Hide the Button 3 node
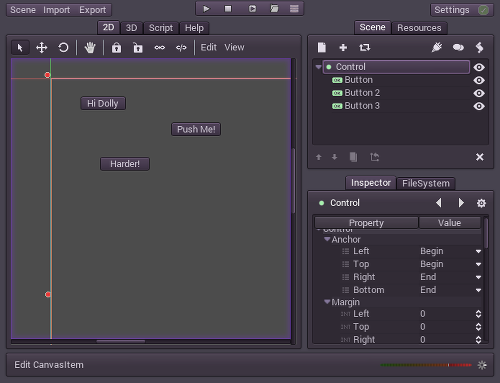The image size is (500, 383). (x=479, y=106)
